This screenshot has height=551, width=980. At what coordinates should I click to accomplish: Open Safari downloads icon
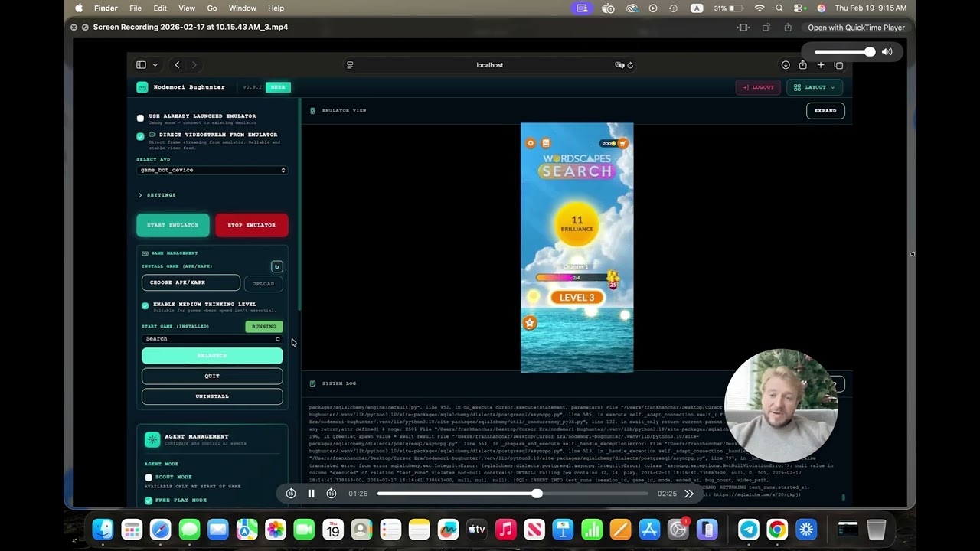pyautogui.click(x=786, y=65)
